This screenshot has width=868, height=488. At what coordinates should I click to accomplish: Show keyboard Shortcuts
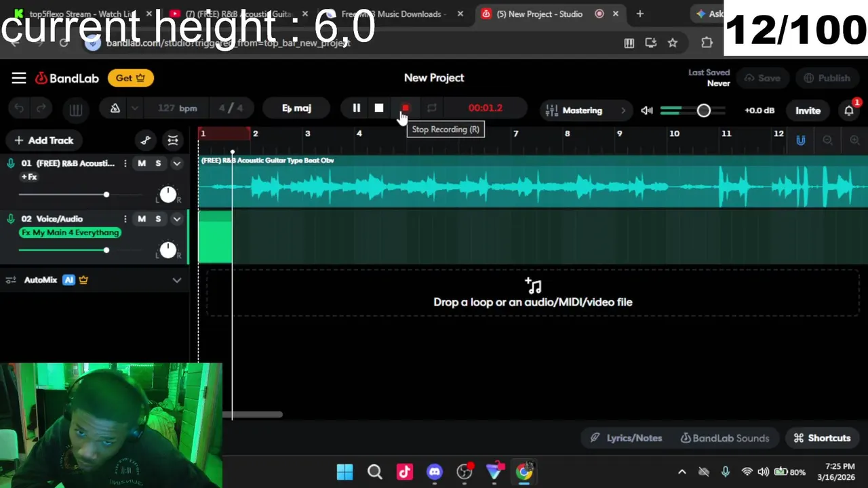click(x=822, y=438)
